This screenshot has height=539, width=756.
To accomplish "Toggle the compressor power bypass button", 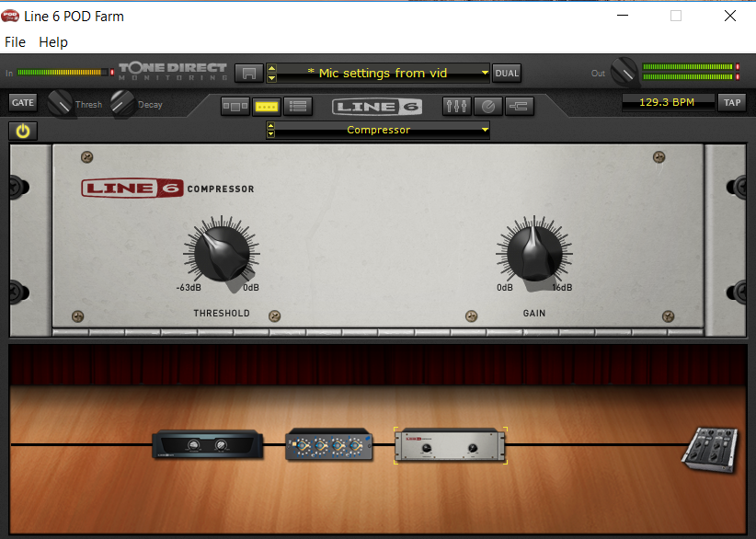I will 23,132.
